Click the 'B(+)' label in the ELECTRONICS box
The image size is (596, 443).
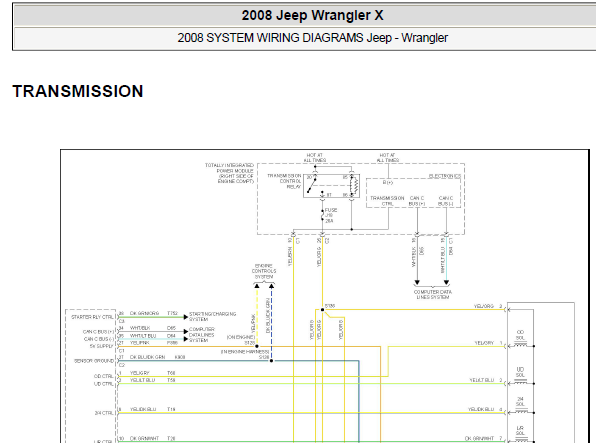click(x=388, y=183)
